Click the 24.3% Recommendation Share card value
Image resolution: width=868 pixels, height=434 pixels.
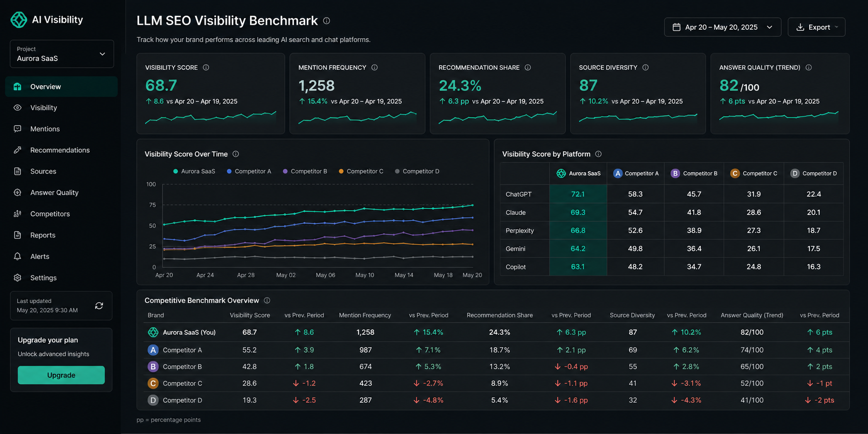tap(460, 86)
